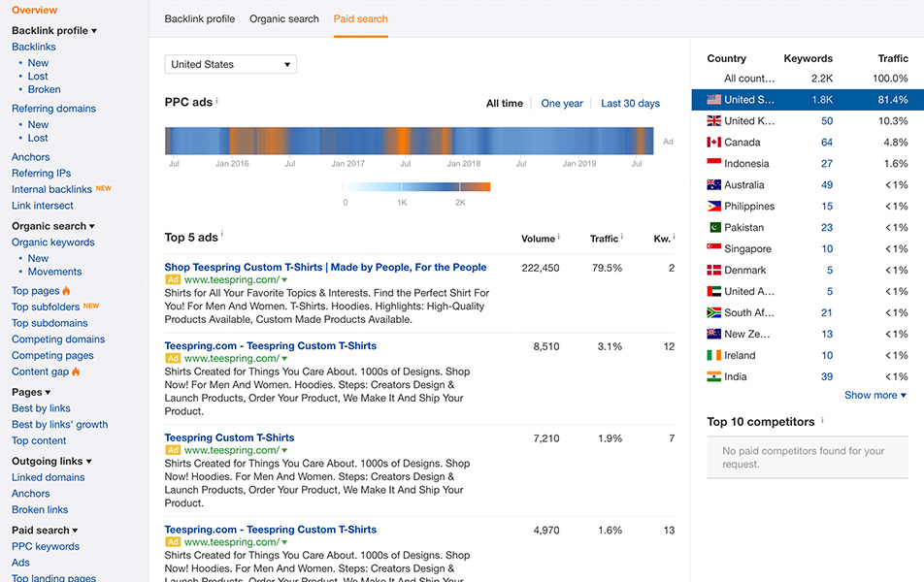
Task: Open the Shop Teespring Custom T-Shirts ad link
Action: 325,268
